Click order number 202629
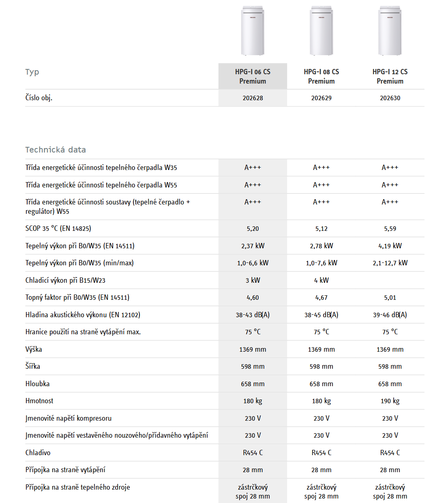Image resolution: width=448 pixels, height=503 pixels. pyautogui.click(x=321, y=98)
